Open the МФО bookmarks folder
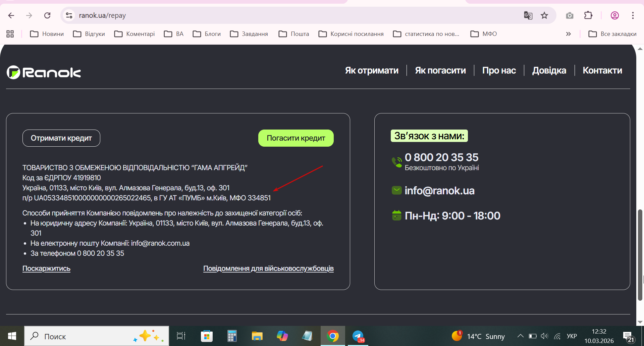The width and height of the screenshot is (644, 346). [x=484, y=34]
